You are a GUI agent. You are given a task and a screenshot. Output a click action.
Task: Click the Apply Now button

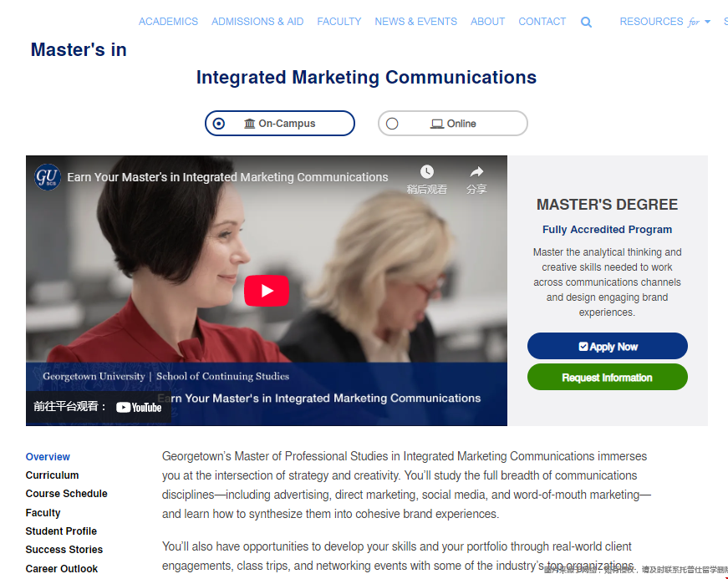pos(607,346)
